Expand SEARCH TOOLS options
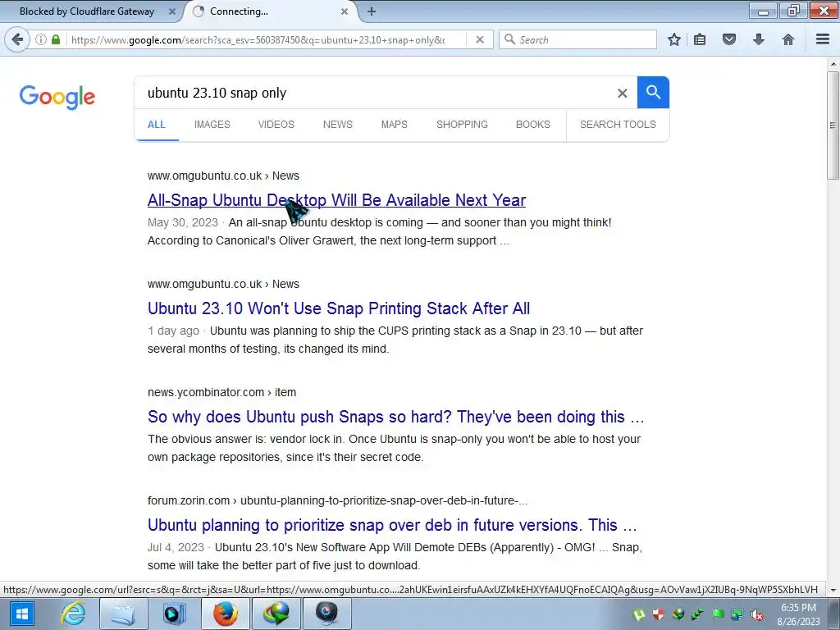This screenshot has width=840, height=630. 618,125
